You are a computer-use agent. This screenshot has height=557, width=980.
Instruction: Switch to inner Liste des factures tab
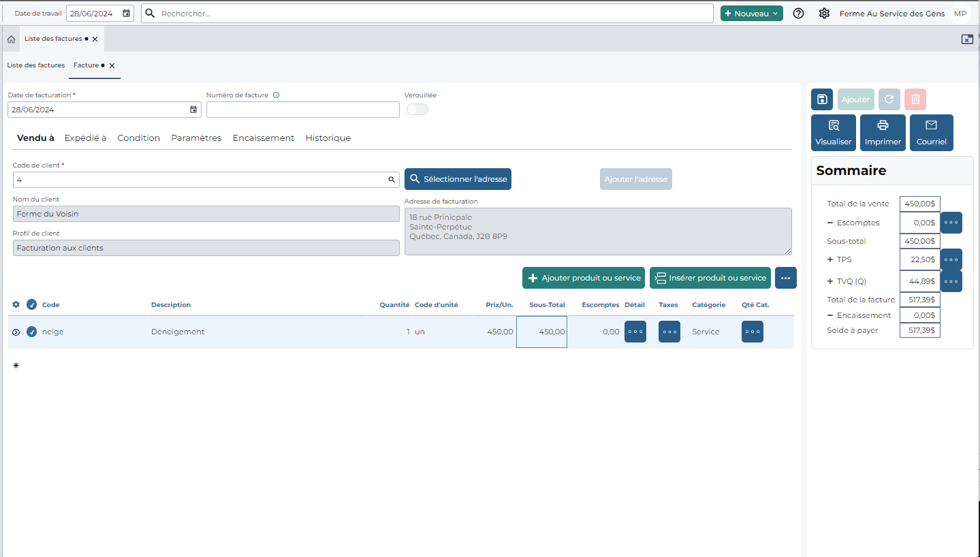(36, 65)
